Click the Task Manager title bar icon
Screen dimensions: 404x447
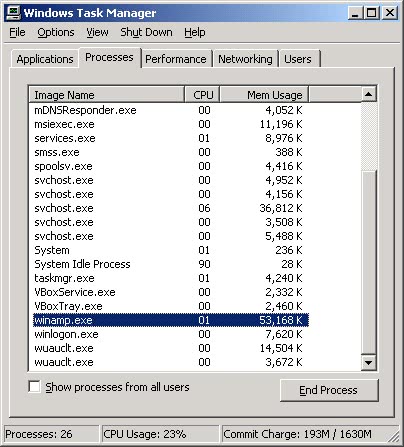14,12
